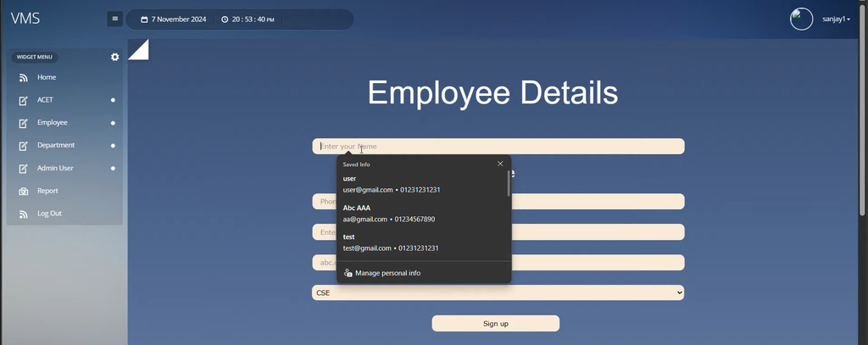Click the Report camera icon
Viewport: 868px width, 345px height.
click(x=23, y=191)
